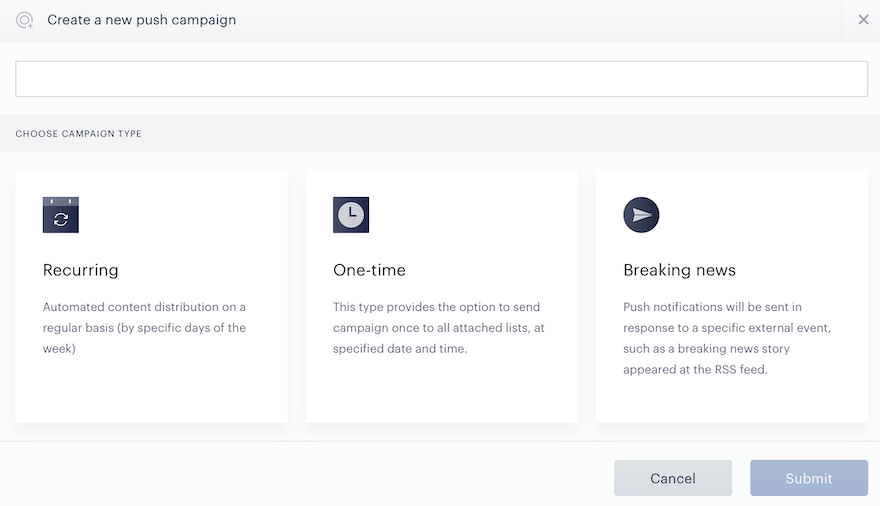Image resolution: width=880 pixels, height=506 pixels.
Task: Click the 'Choose campaign type' section label
Action: coord(79,134)
